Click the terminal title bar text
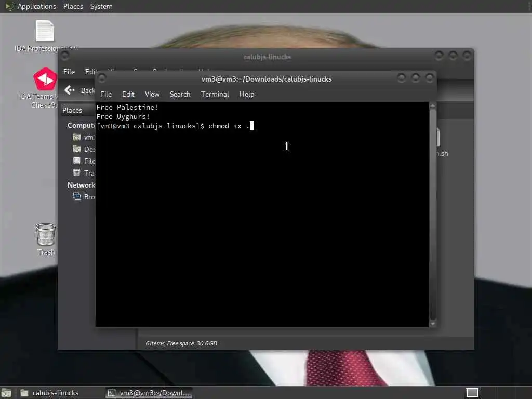Viewport: 532px width, 399px height. tap(267, 79)
